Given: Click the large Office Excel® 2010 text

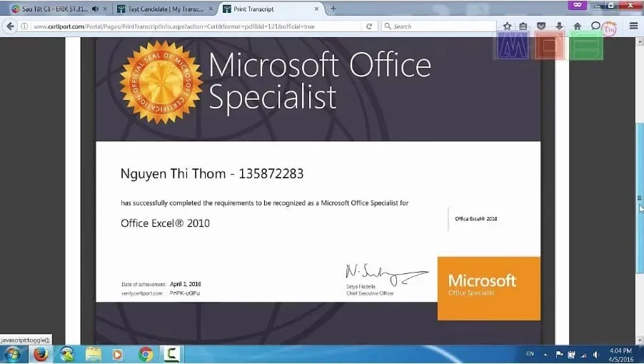Looking at the screenshot, I should click(165, 223).
